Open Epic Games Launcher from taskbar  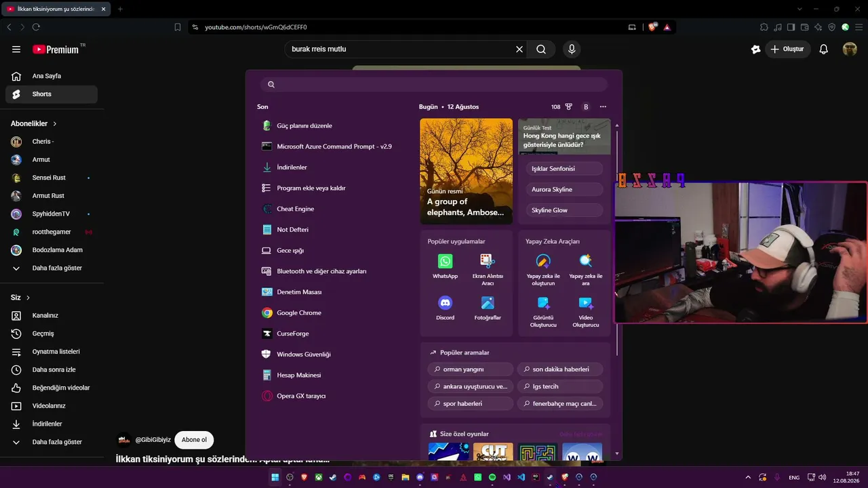tap(391, 477)
